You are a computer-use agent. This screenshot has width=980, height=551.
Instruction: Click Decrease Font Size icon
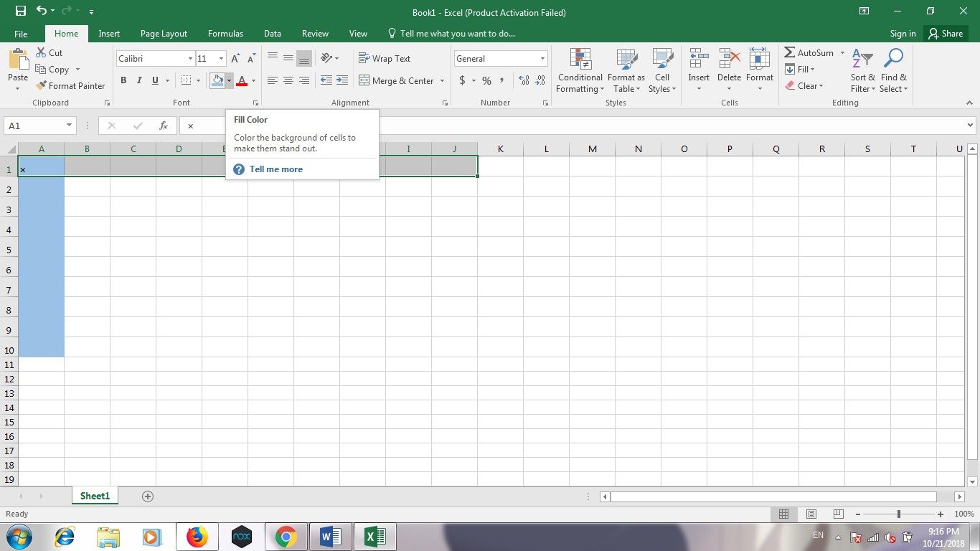(x=251, y=59)
